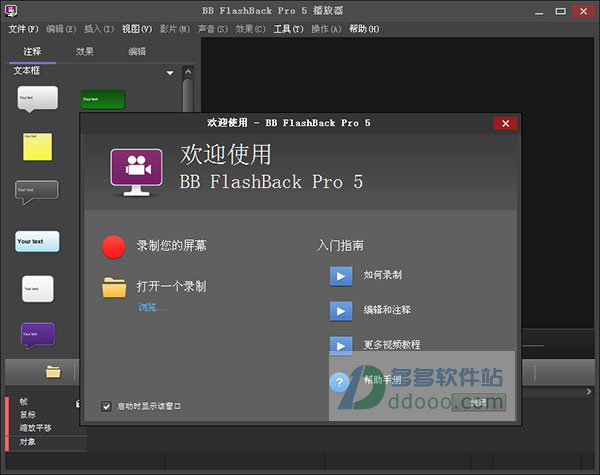600x475 pixels.
Task: Select the light blue 'Your text' box
Action: tap(37, 242)
